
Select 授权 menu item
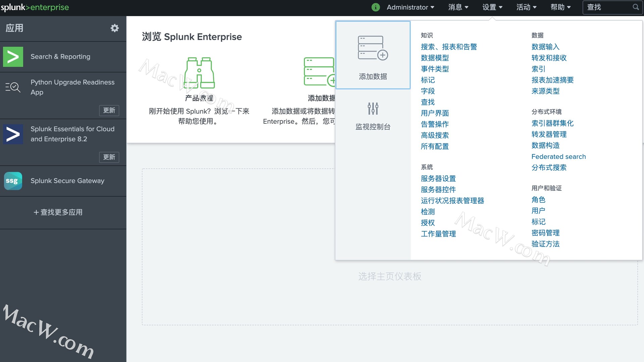point(427,222)
